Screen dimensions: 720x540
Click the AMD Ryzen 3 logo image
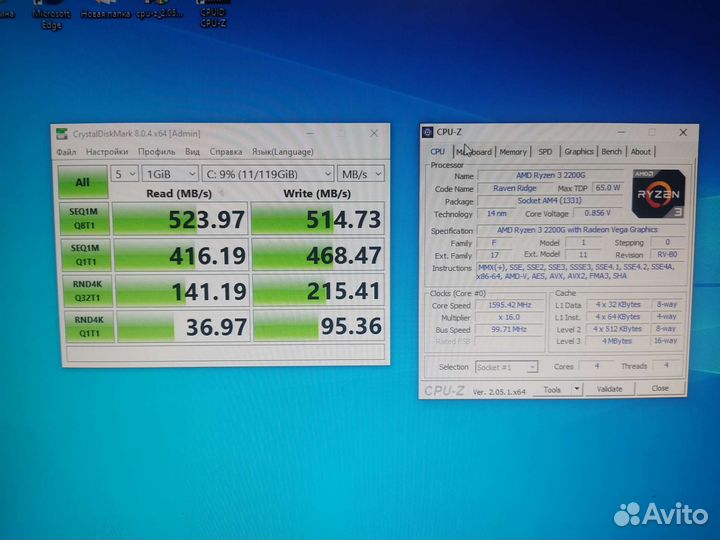[658, 194]
